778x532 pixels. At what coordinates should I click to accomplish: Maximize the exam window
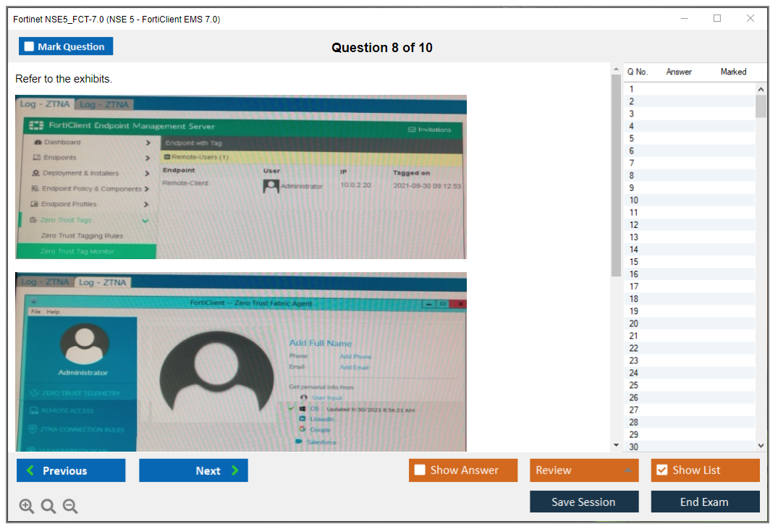coord(717,19)
